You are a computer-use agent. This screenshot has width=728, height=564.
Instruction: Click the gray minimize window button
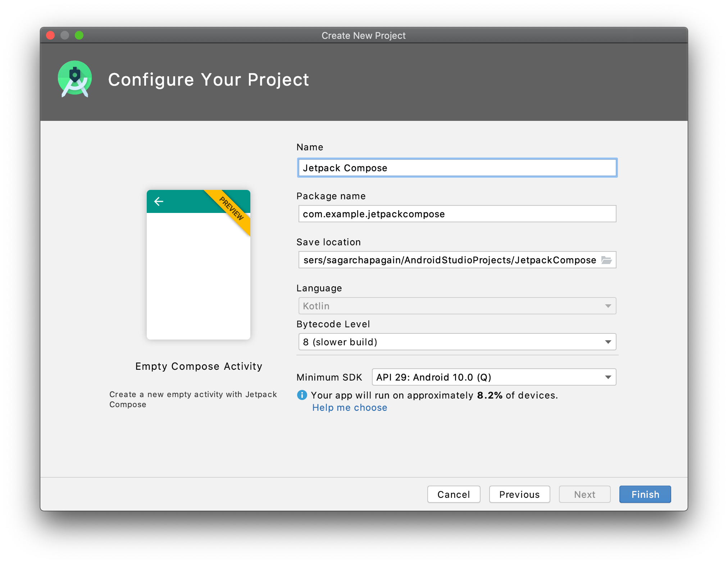pos(65,35)
